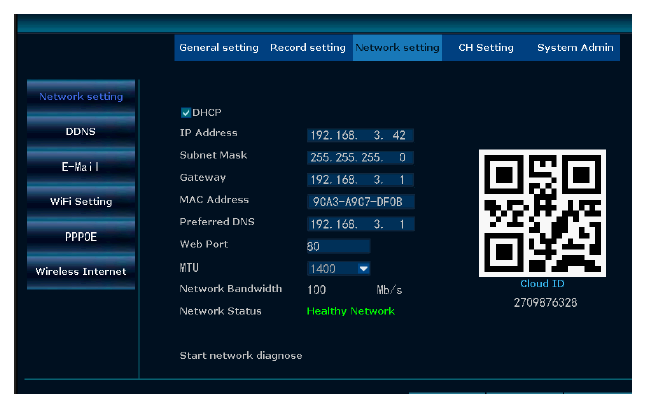
Task: Click the Mb/s unit text
Action: [389, 290]
